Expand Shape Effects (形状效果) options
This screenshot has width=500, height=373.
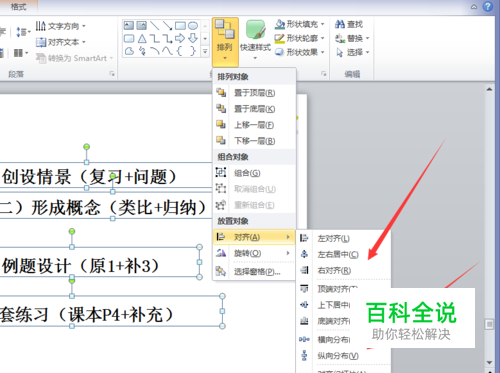[x=299, y=52]
